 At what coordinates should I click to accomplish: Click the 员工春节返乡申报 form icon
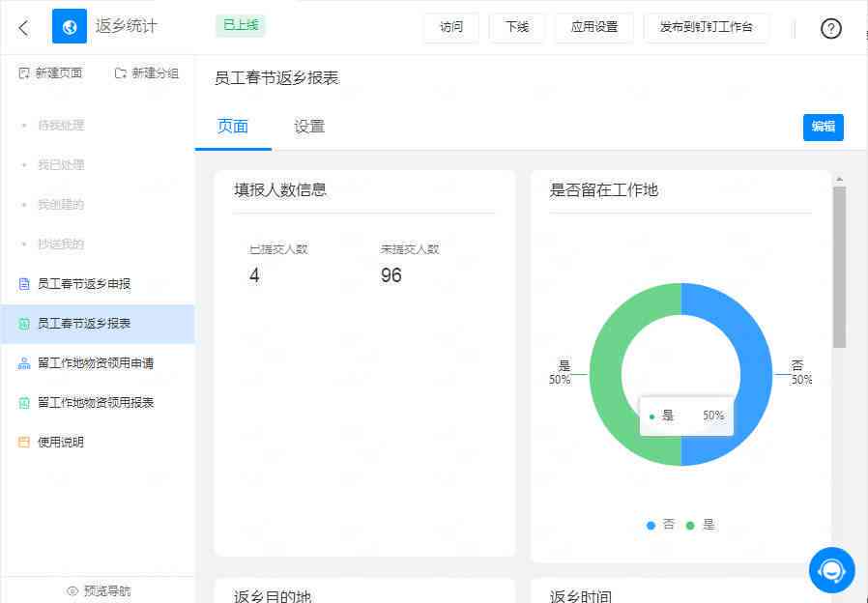24,284
